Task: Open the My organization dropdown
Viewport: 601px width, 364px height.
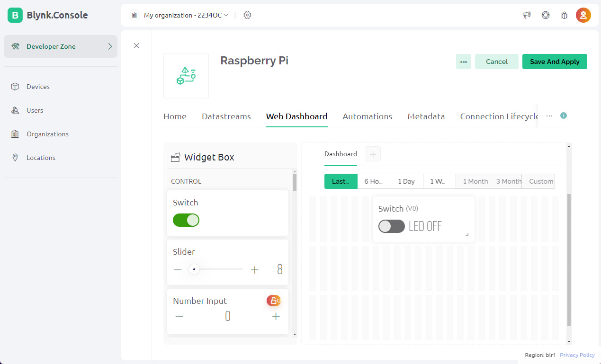Action: pyautogui.click(x=186, y=15)
